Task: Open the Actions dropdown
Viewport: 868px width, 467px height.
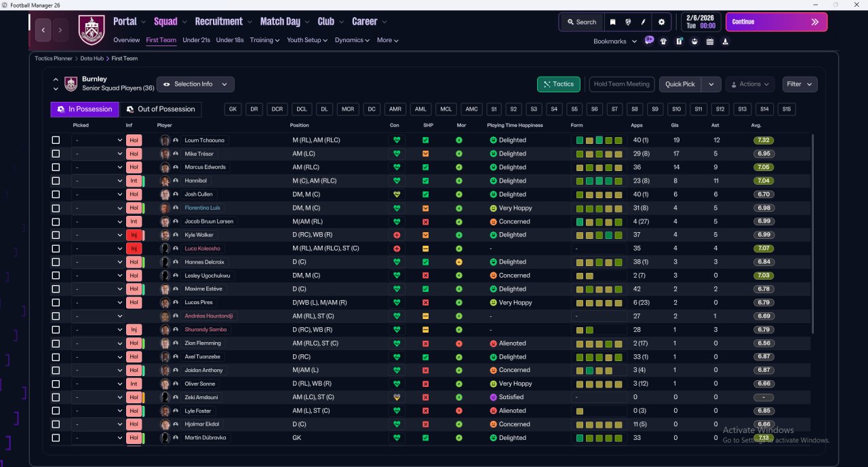Action: tap(750, 84)
